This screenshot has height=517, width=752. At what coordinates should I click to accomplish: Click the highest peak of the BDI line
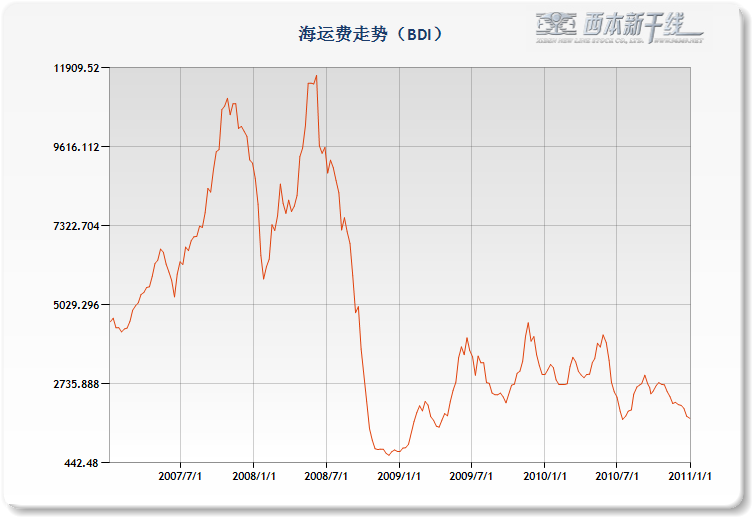[317, 76]
